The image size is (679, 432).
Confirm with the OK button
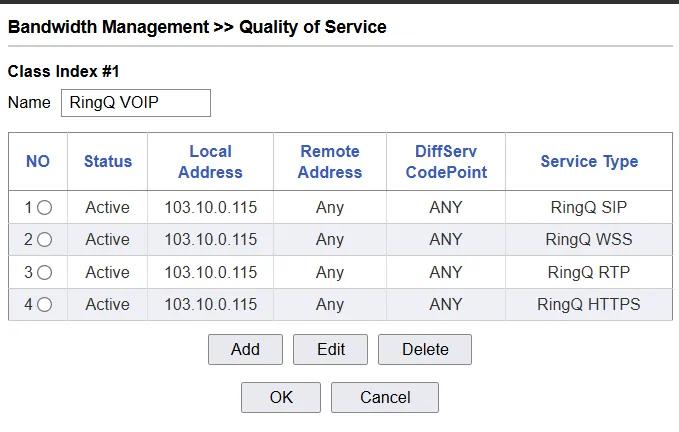(x=281, y=397)
